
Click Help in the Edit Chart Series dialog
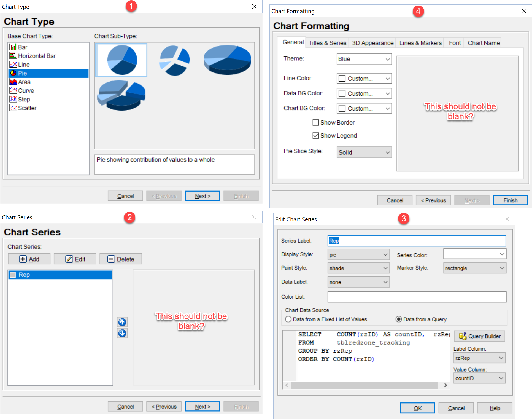point(495,408)
